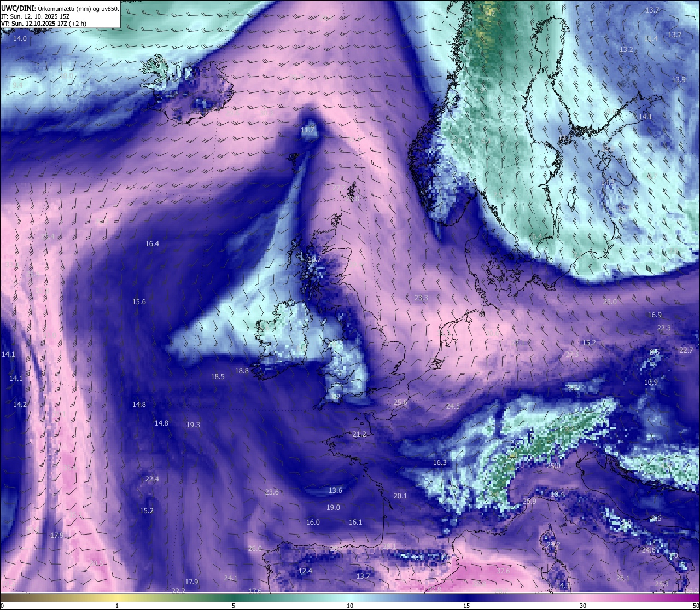Click the 10.4 value over northern Italy

(557, 495)
